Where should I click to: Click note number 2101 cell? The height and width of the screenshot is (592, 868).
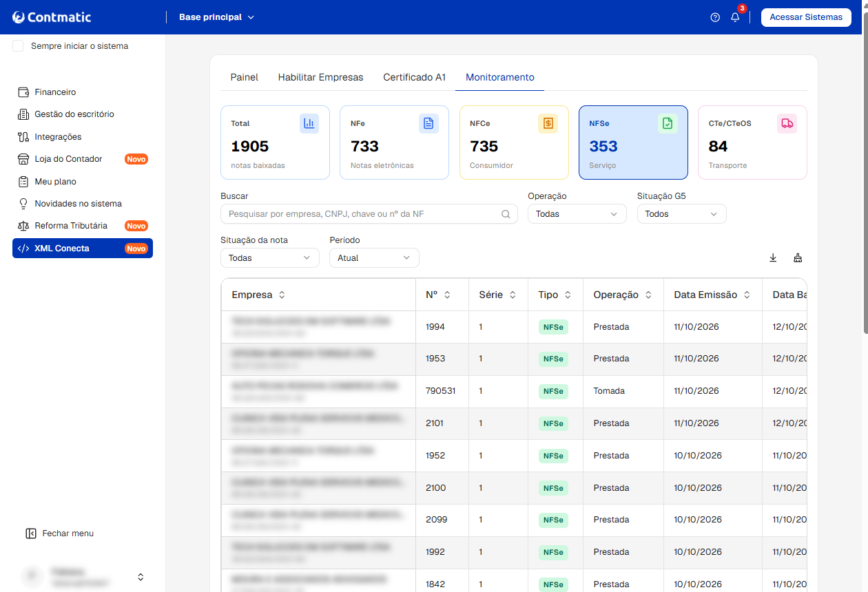[442, 423]
